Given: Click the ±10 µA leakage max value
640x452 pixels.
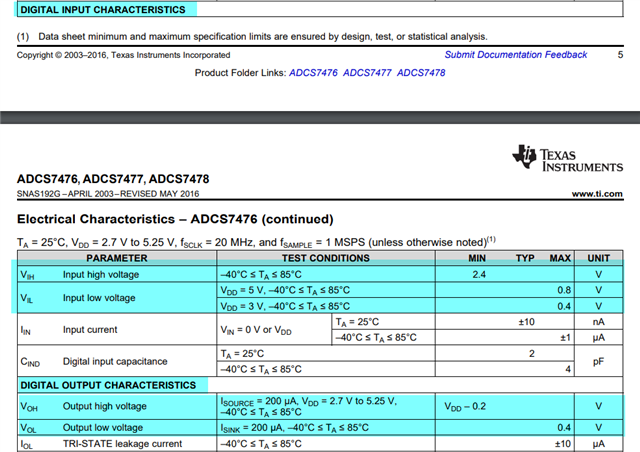Looking at the screenshot, I should [563, 443].
